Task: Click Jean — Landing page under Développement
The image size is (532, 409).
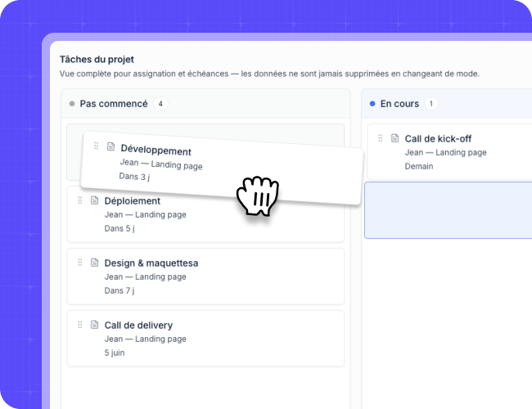Action: (161, 164)
